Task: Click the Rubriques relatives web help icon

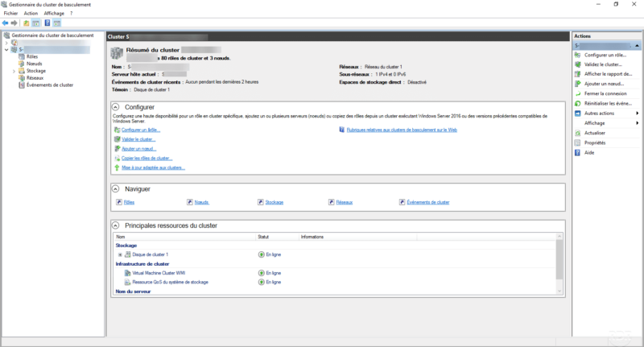Action: (341, 130)
